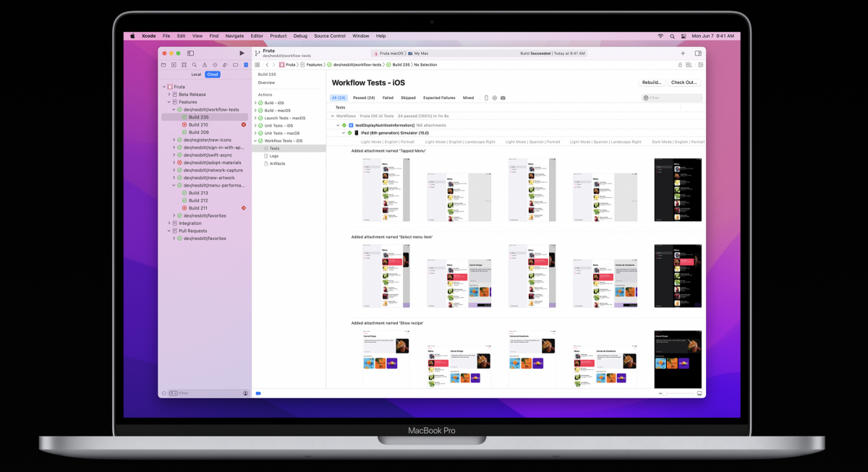Click the plus icon in title bar

click(683, 53)
